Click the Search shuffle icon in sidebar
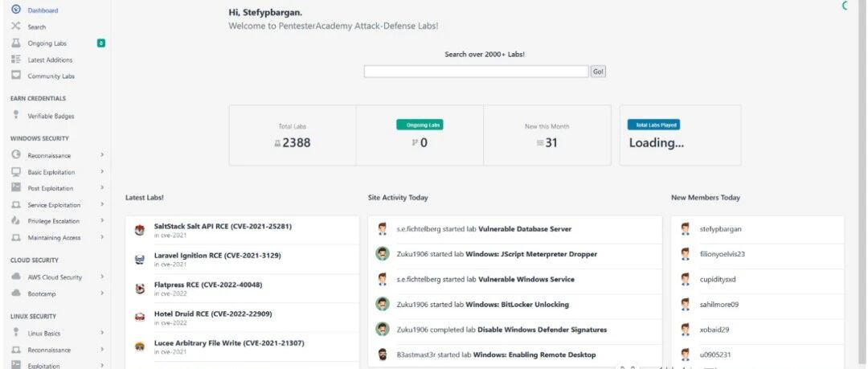The image size is (868, 369). click(16, 26)
